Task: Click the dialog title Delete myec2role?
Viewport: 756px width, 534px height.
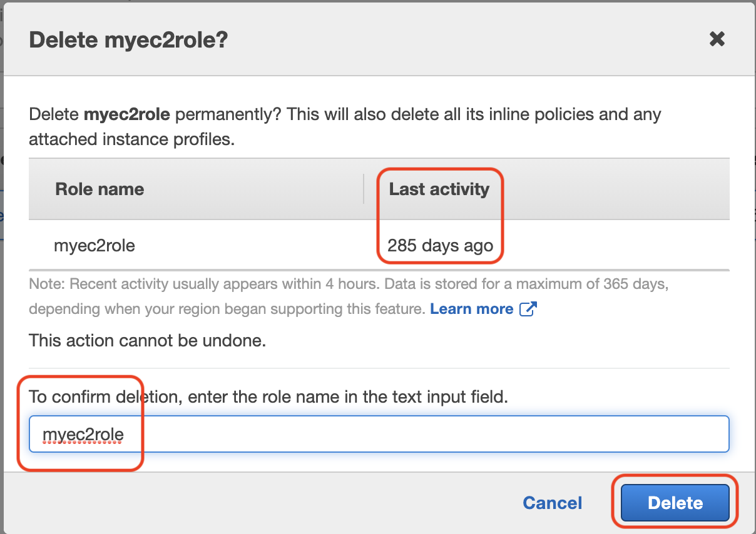Action: 128,41
